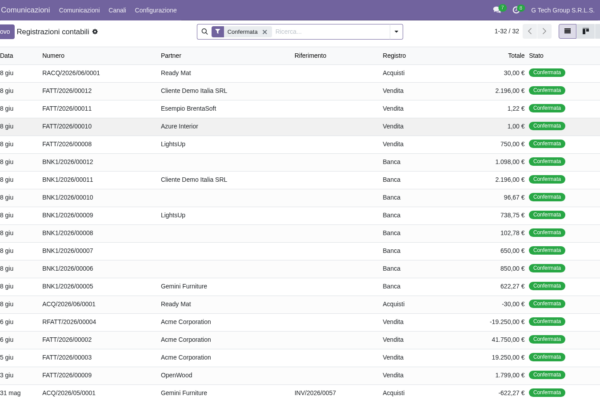Image resolution: width=600 pixels, height=400 pixels.
Task: Click Gemini Furniture in BNK1/2026/00005 row
Action: click(184, 286)
